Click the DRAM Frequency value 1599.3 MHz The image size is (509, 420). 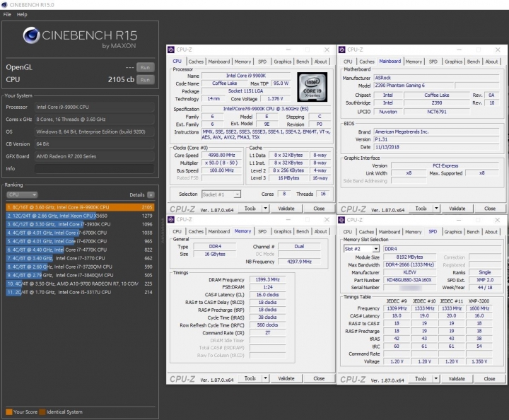tap(267, 279)
